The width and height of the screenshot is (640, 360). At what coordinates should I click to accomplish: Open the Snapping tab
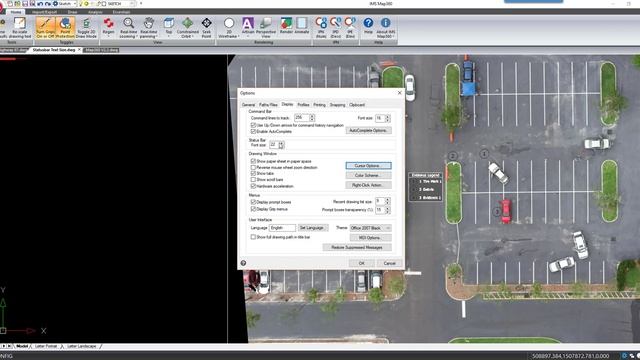[337, 105]
